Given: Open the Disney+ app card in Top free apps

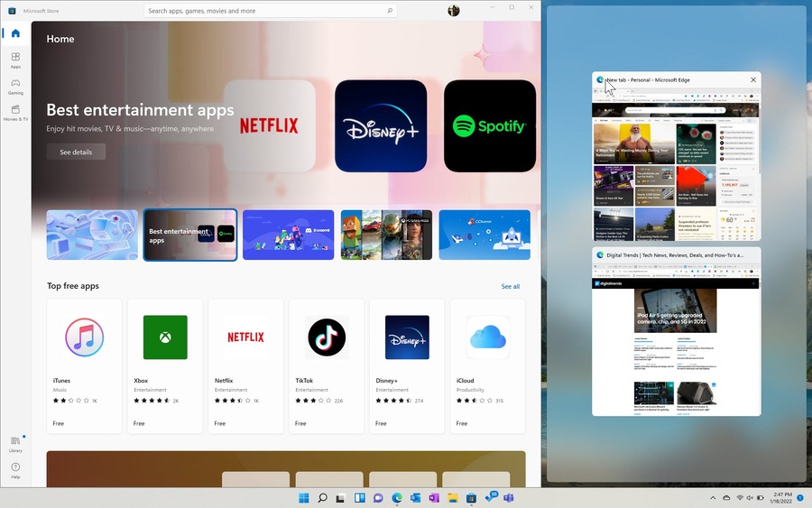Looking at the screenshot, I should [407, 366].
